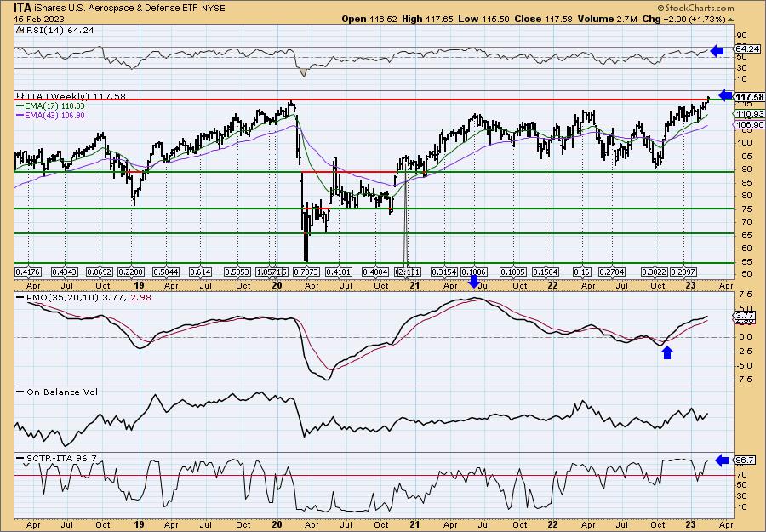Click the 0.3154 volume ratio label
The image size is (766, 532).
[443, 272]
